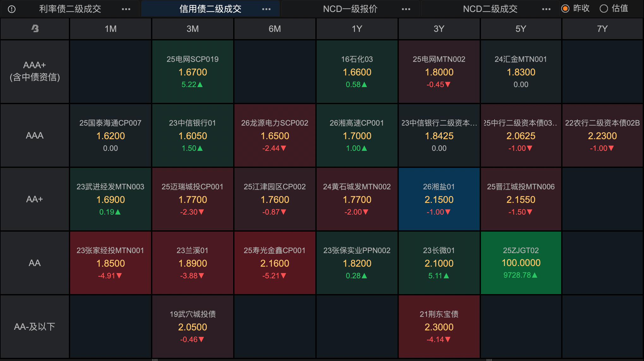This screenshot has width=644, height=361.
Task: Click the 21荆东宝债 cell
Action: point(439,327)
